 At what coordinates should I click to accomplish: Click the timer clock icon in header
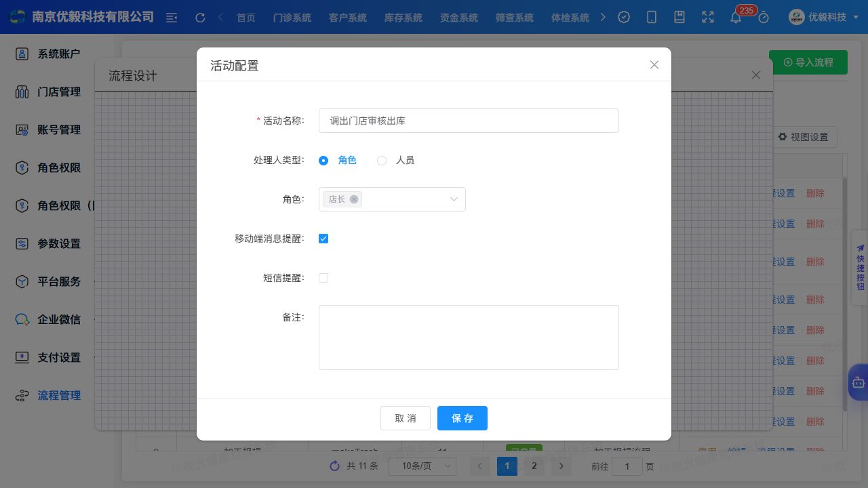[764, 18]
